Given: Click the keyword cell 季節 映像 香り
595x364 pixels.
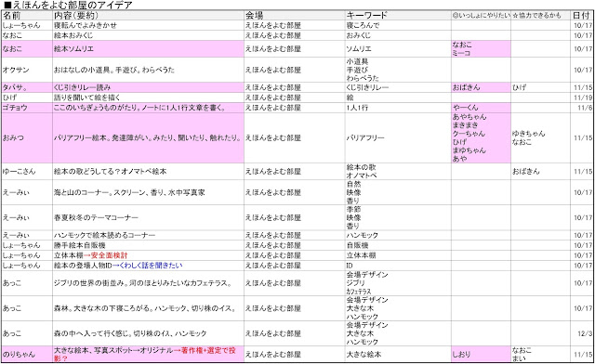Looking at the screenshot, I should click(398, 217).
